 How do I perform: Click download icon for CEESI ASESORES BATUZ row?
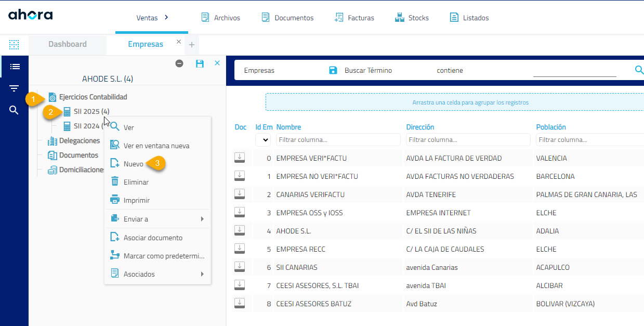tap(240, 303)
